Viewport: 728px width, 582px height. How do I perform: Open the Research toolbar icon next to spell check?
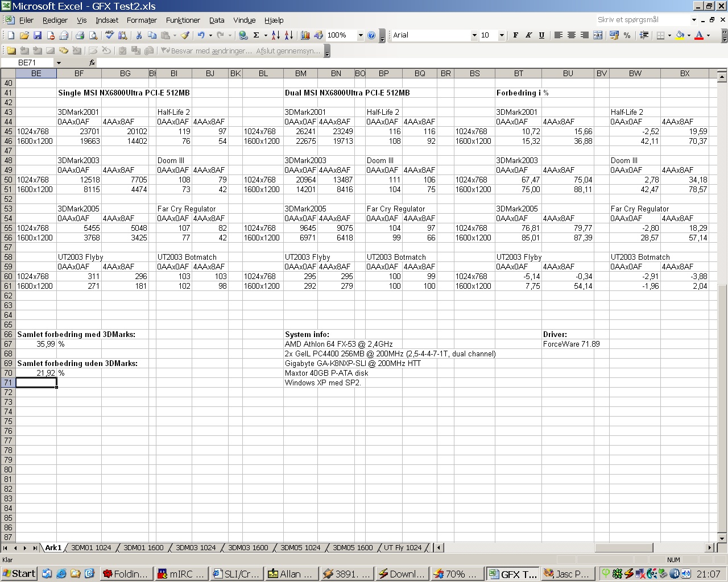[x=122, y=35]
